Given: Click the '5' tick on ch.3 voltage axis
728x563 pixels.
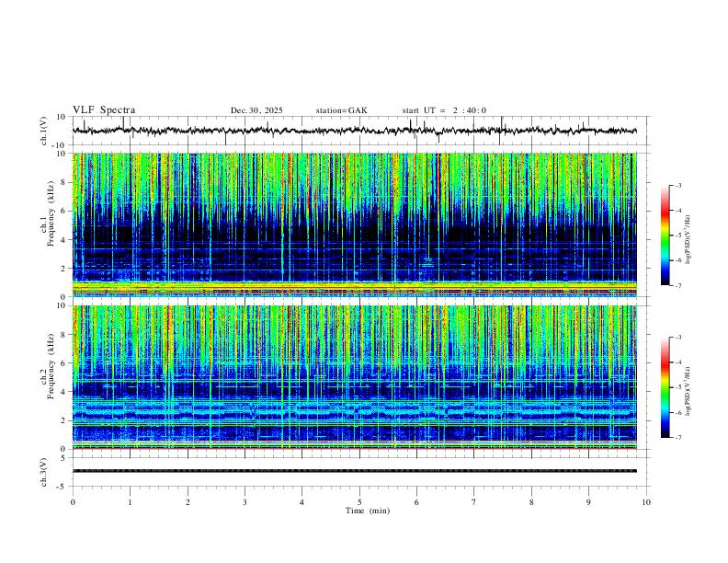Looking at the screenshot, I should click(x=64, y=458).
